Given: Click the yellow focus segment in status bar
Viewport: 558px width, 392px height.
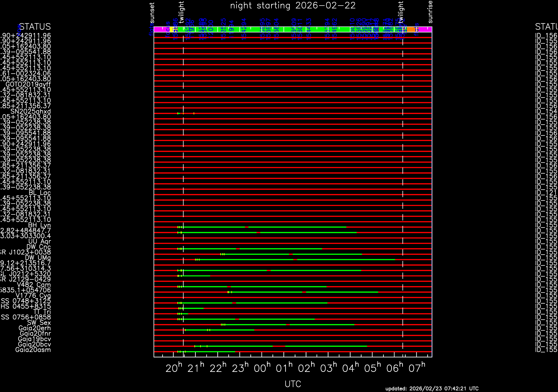Looking at the screenshot, I should pos(171,30).
